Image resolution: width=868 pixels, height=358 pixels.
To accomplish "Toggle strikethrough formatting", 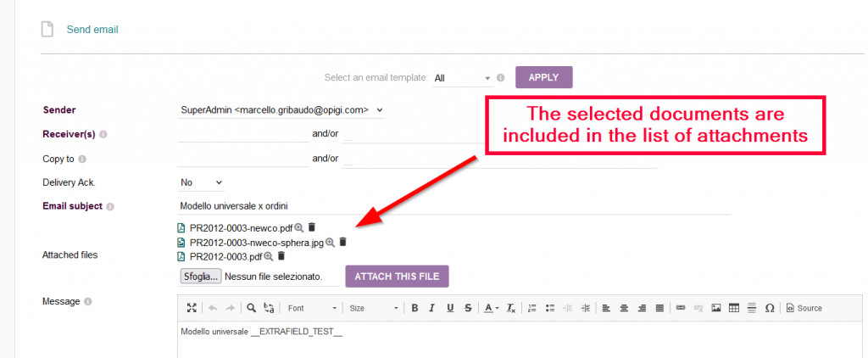I will pyautogui.click(x=468, y=308).
